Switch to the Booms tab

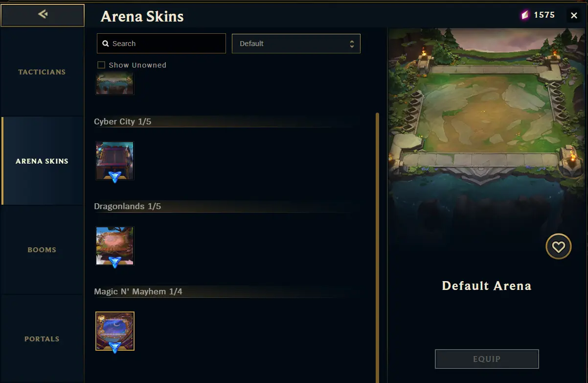click(x=42, y=250)
